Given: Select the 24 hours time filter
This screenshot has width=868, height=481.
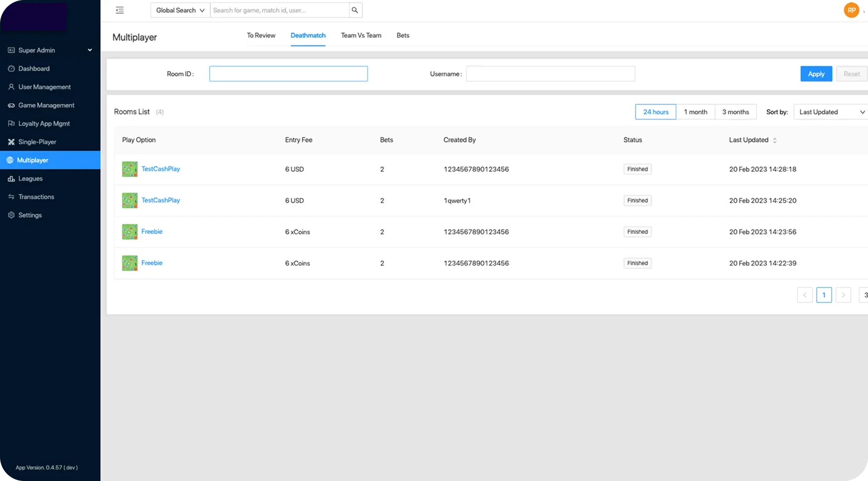Looking at the screenshot, I should click(x=655, y=112).
